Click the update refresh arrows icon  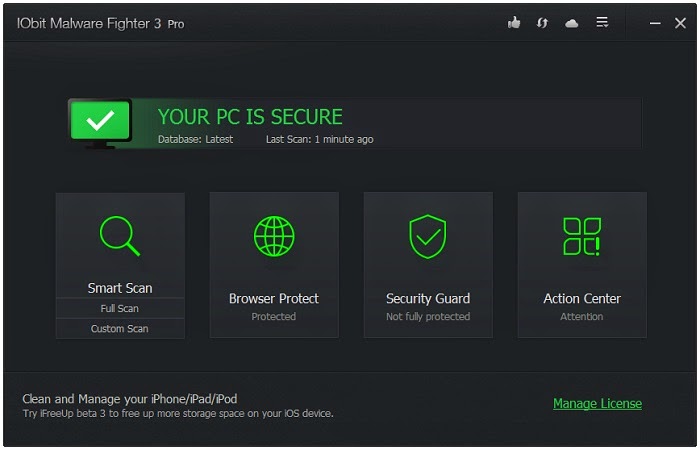[542, 23]
